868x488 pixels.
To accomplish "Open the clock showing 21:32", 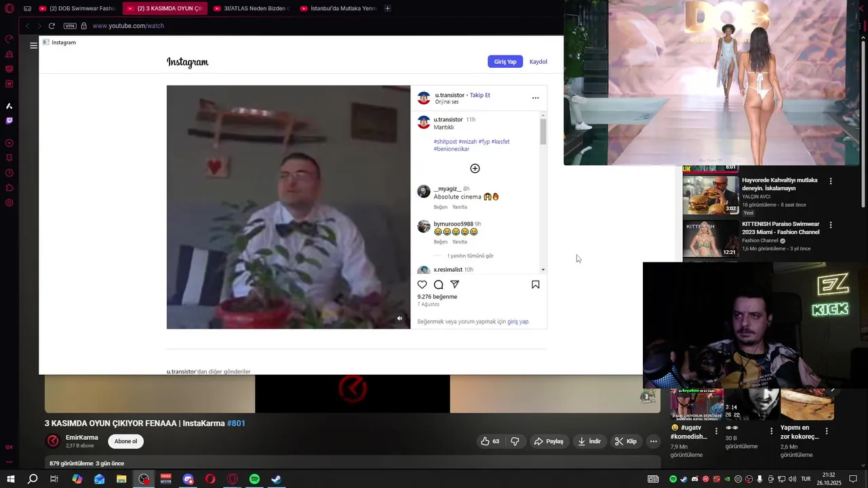I will click(829, 479).
